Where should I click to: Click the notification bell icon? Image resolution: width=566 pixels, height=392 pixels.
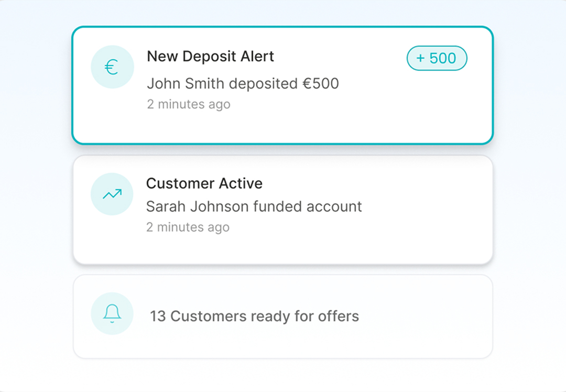point(112,313)
